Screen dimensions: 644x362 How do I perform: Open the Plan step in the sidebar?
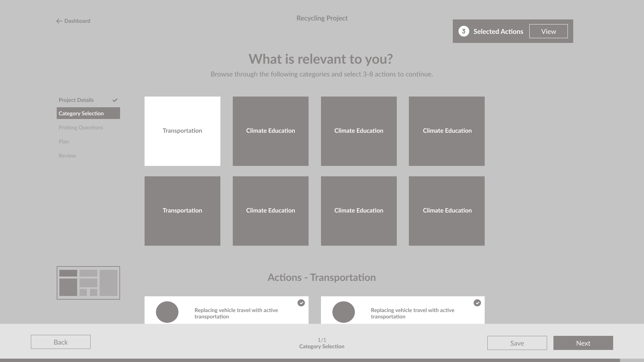click(64, 142)
